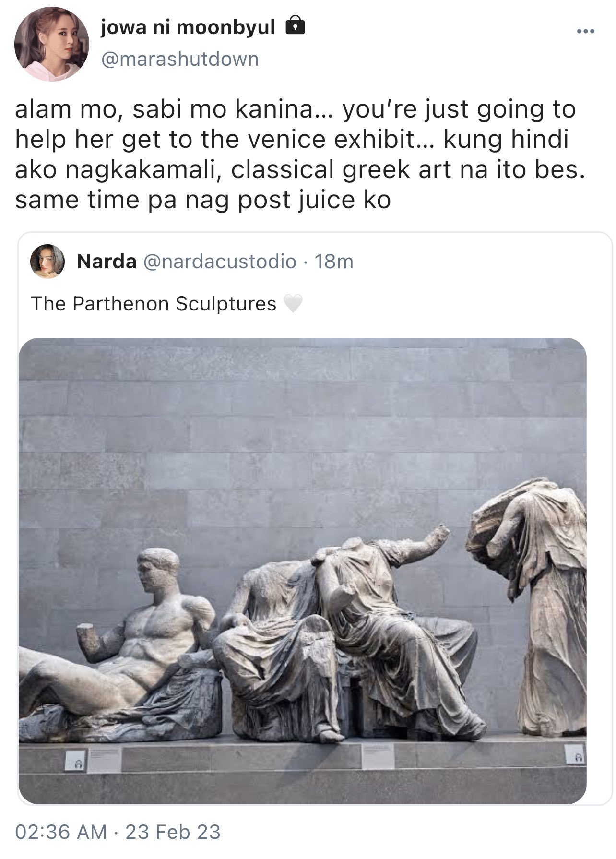Click the Narda display name
The height and width of the screenshot is (859, 616).
point(107,262)
